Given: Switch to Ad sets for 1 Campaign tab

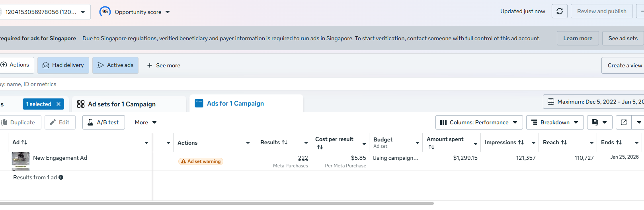Looking at the screenshot, I should [122, 104].
